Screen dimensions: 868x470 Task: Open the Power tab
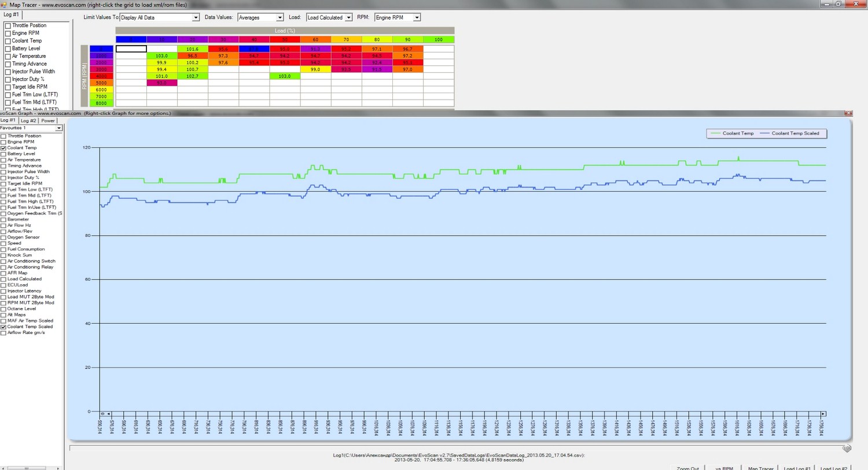coord(47,120)
